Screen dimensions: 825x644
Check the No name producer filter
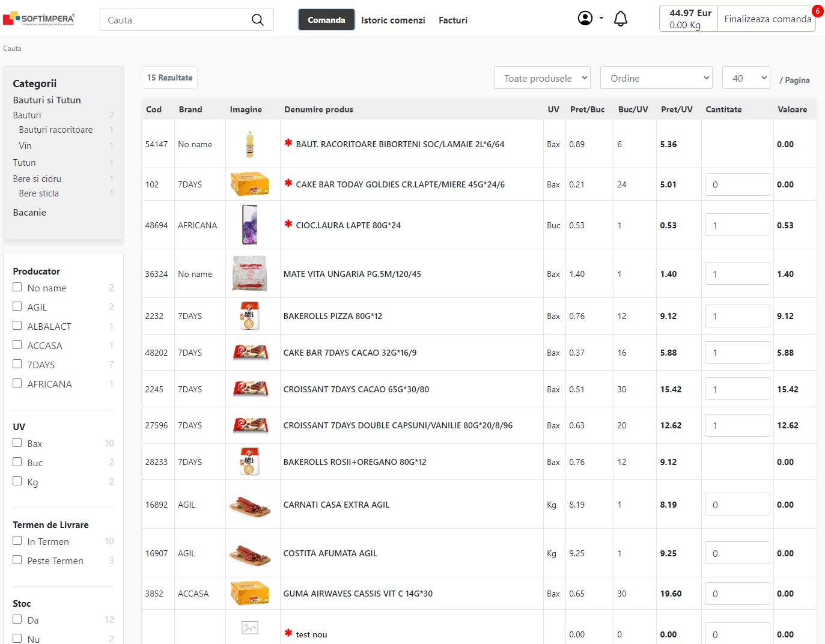[17, 287]
